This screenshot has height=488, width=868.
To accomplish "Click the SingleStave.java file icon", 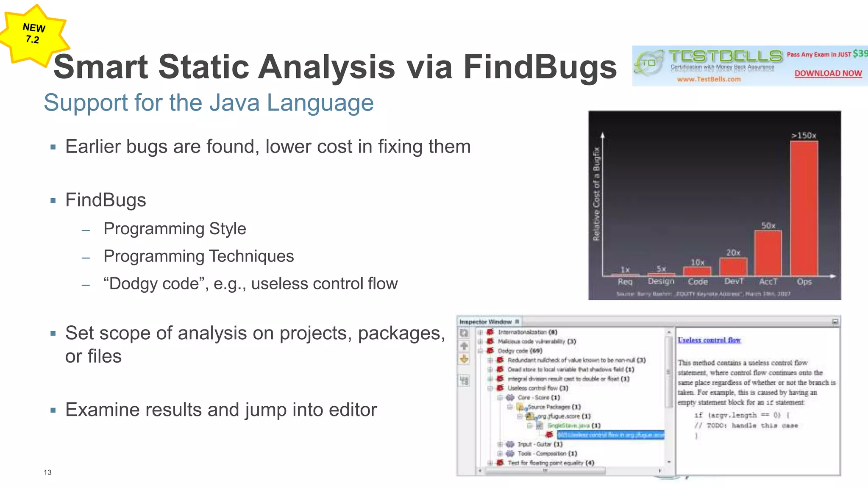I will click(540, 426).
